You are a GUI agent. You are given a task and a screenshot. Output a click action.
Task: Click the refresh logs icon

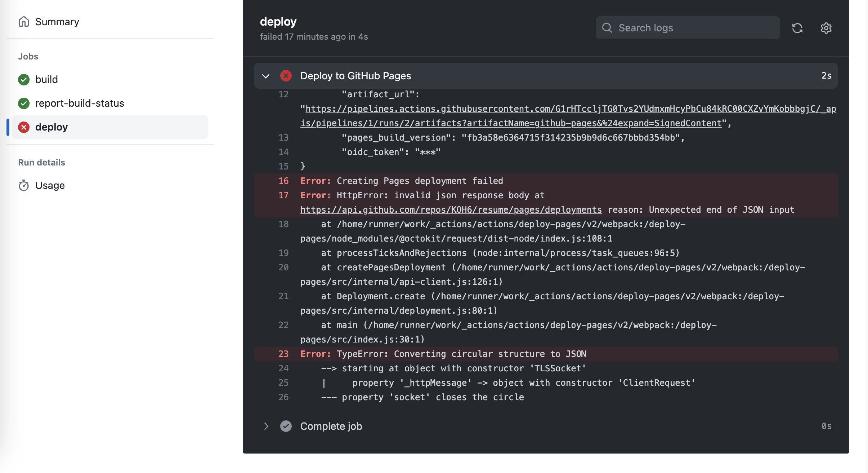[x=797, y=28]
